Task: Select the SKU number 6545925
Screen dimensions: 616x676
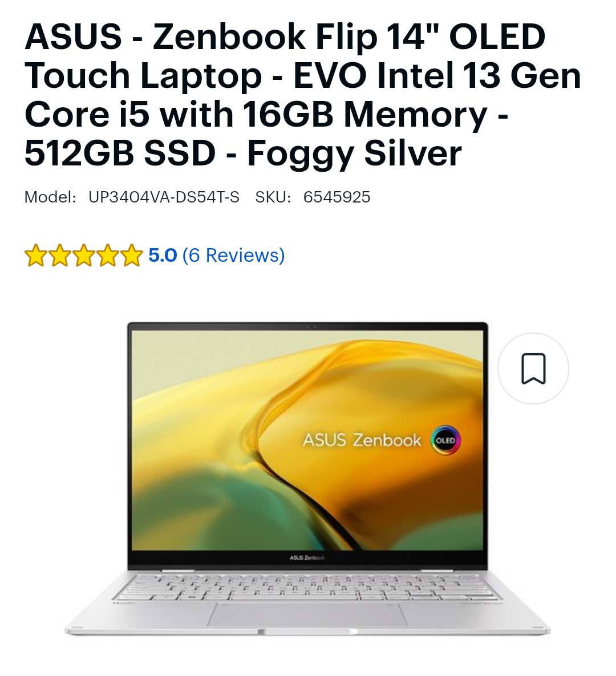Action: tap(337, 197)
